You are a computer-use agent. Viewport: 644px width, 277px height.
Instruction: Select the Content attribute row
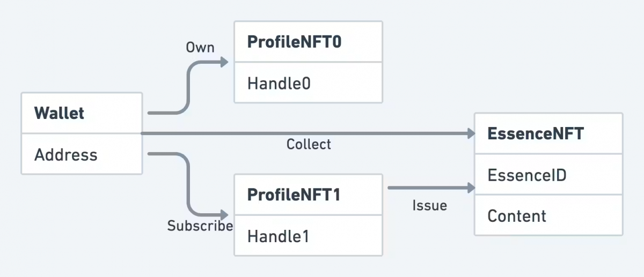(x=548, y=216)
